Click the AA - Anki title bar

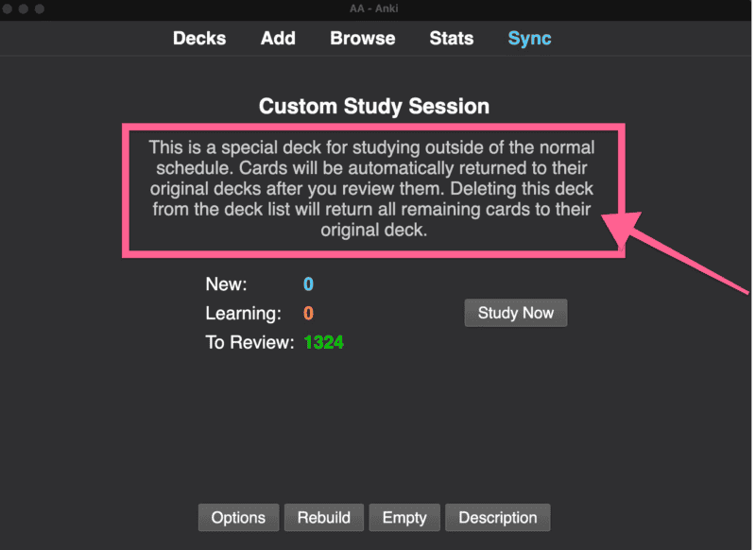pos(374,9)
